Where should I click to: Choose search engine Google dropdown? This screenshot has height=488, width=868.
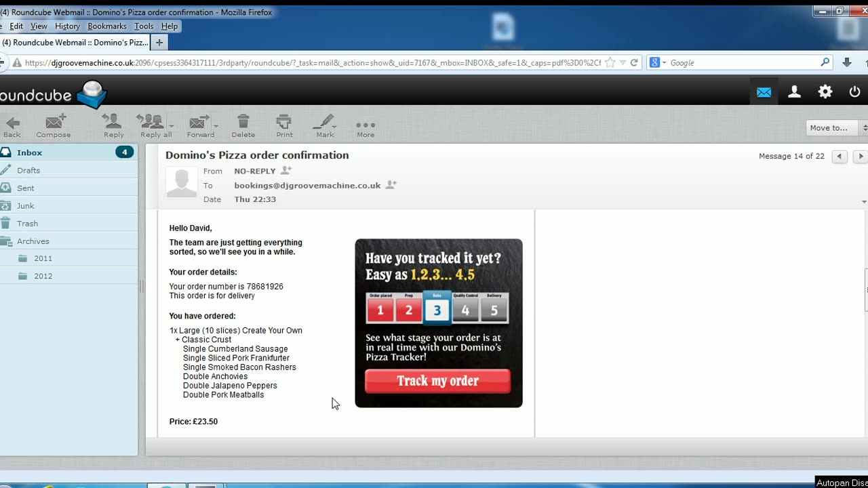point(658,62)
